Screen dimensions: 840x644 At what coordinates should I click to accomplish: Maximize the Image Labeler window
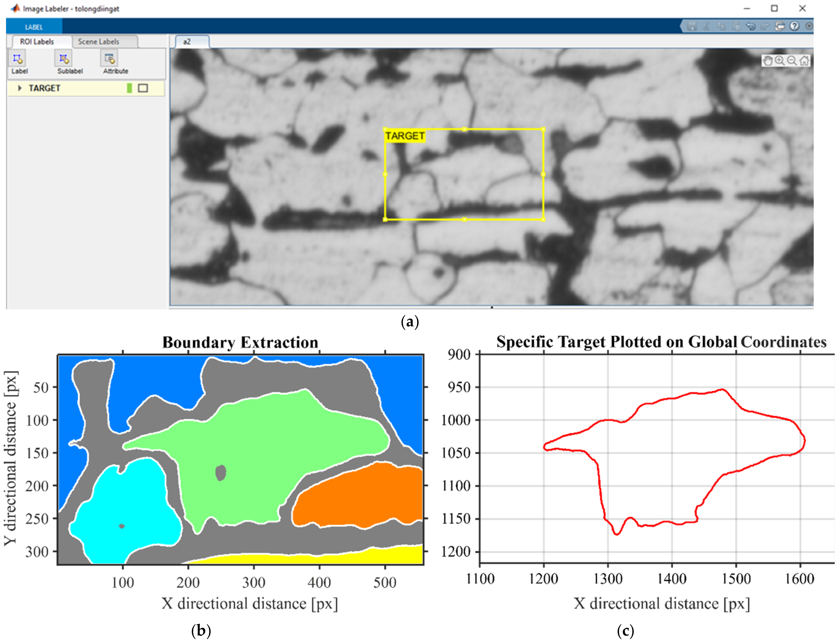click(x=774, y=8)
